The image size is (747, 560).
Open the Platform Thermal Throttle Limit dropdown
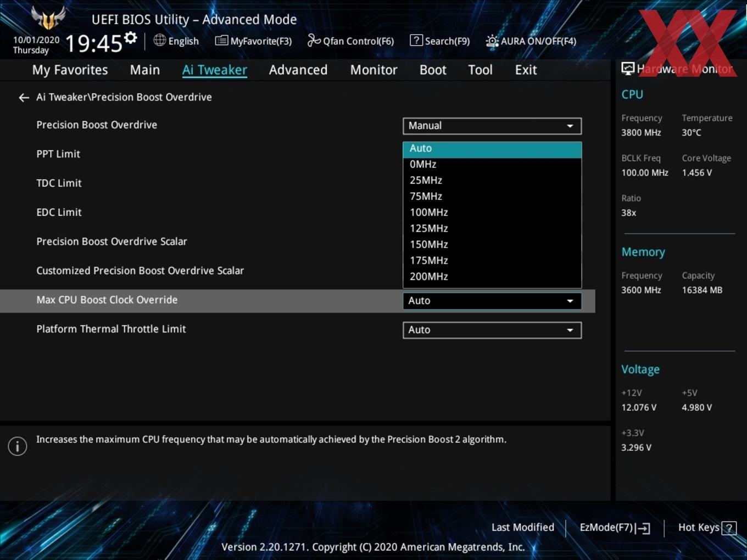pyautogui.click(x=492, y=330)
